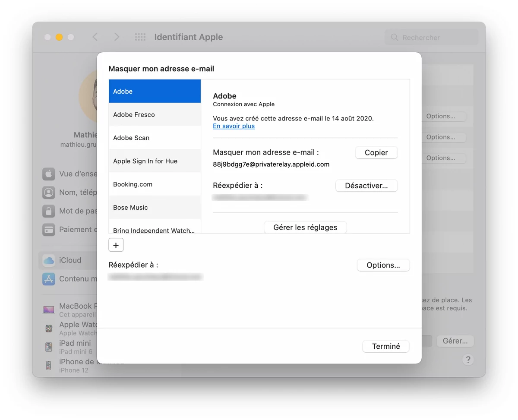Screen dimensions: 518x420
Task: Click the Copier button
Action: point(376,152)
